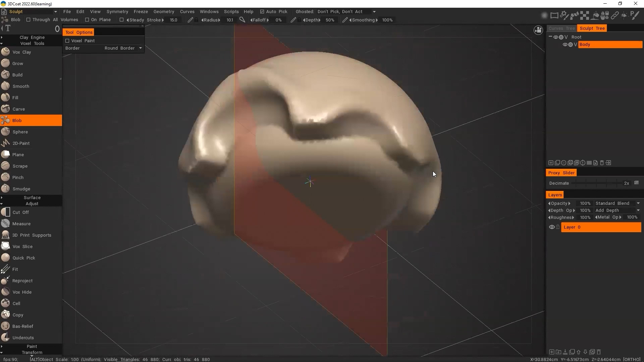644x362 pixels.
Task: Hide Layer 0 with the eye icon
Action: [x=551, y=227]
